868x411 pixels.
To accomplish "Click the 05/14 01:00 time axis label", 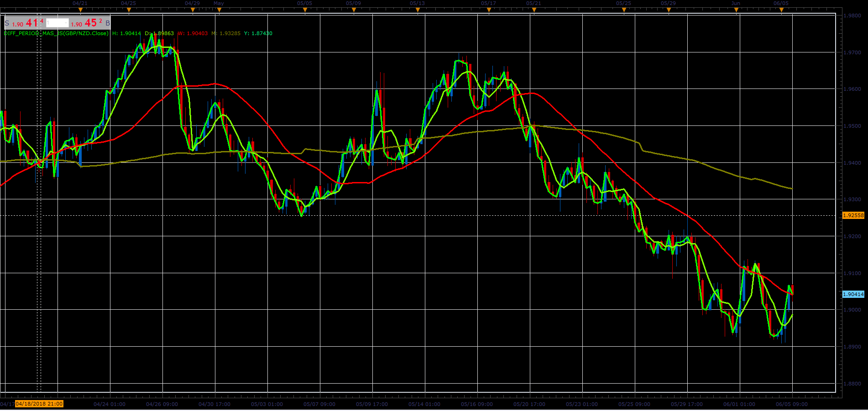I will point(424,404).
